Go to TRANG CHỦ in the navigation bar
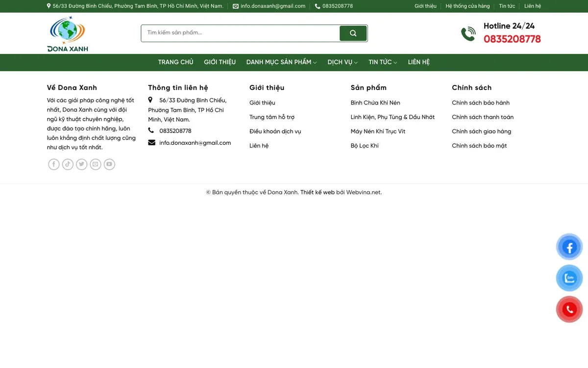588x368 pixels. point(175,62)
